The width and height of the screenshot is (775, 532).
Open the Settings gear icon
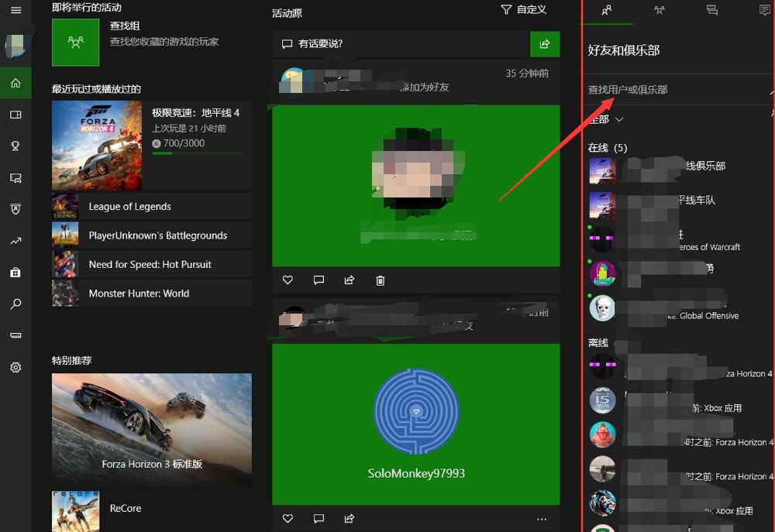15,368
